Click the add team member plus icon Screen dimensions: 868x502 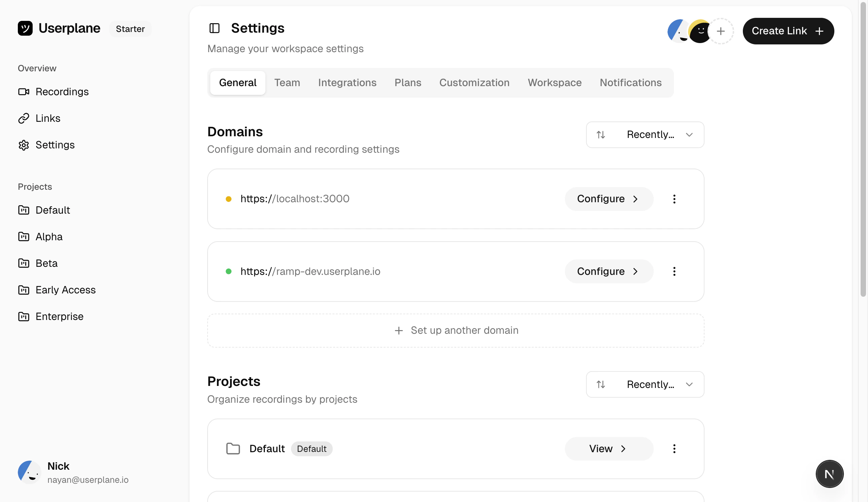click(720, 31)
